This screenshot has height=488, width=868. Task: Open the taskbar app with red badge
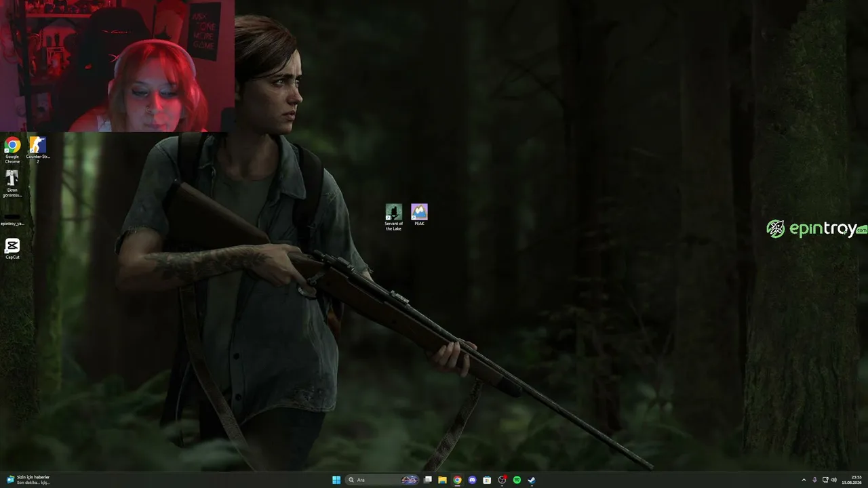coord(502,480)
